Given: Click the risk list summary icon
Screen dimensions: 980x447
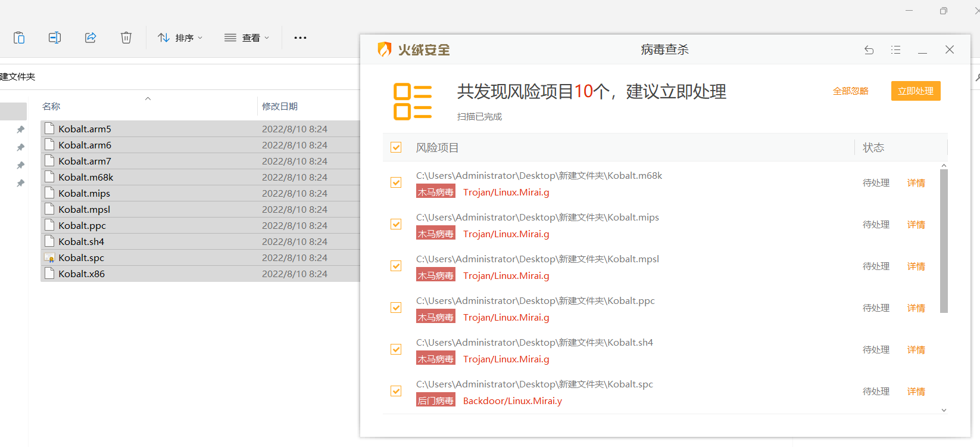Looking at the screenshot, I should point(413,101).
